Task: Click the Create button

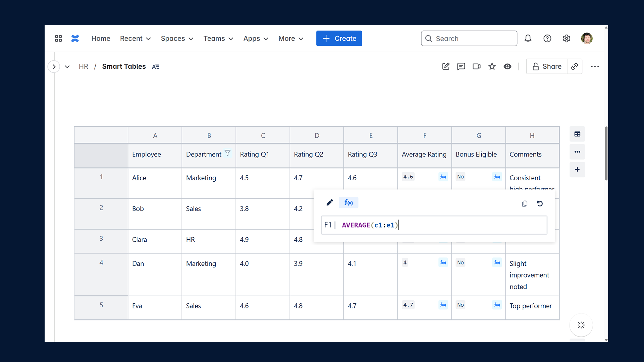Action: pos(339,39)
